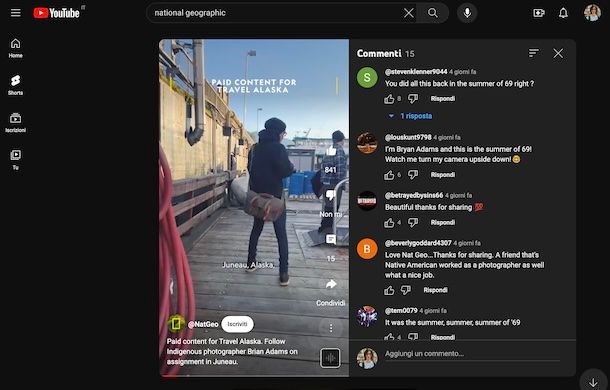Click the Condividi share arrow on the Short
The height and width of the screenshot is (390, 610).
tap(331, 285)
